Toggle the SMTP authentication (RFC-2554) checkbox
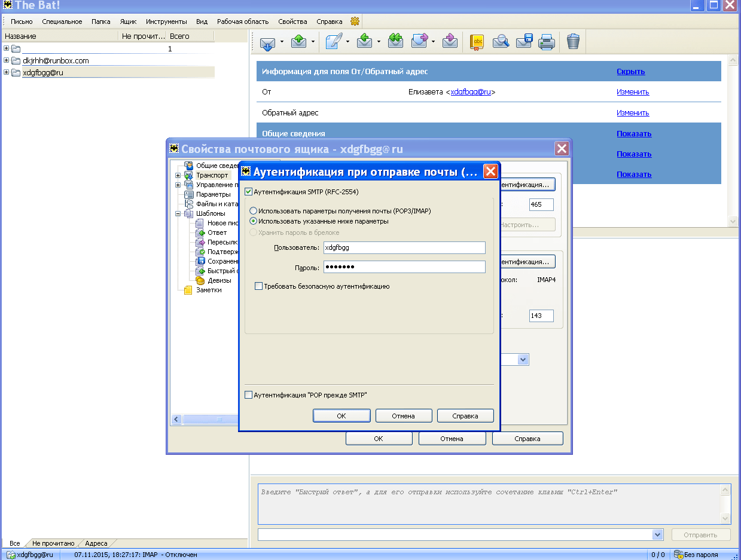Image resolution: width=741 pixels, height=560 pixels. pyautogui.click(x=249, y=192)
